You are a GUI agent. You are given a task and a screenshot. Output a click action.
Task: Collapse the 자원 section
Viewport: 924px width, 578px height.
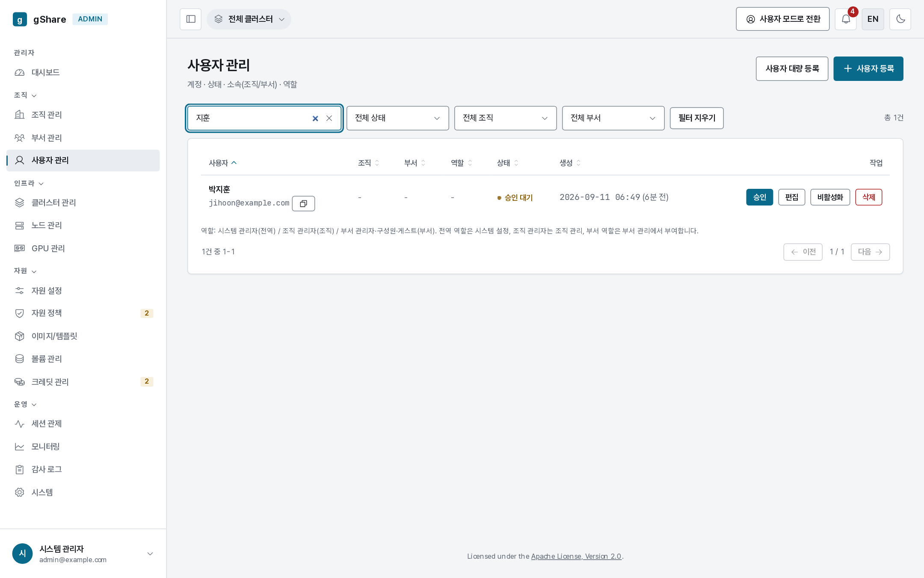25,271
